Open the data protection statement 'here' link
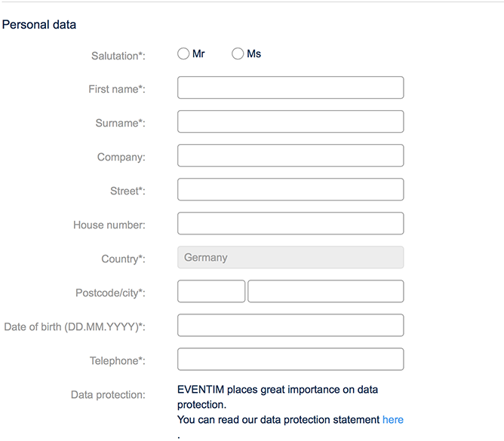This screenshot has height=441, width=504. click(x=393, y=419)
